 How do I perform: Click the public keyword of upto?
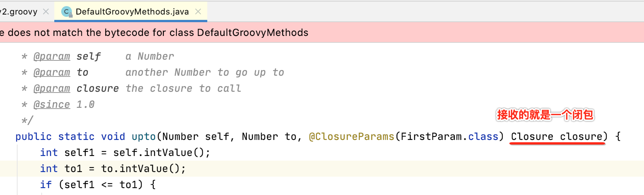tap(33, 136)
